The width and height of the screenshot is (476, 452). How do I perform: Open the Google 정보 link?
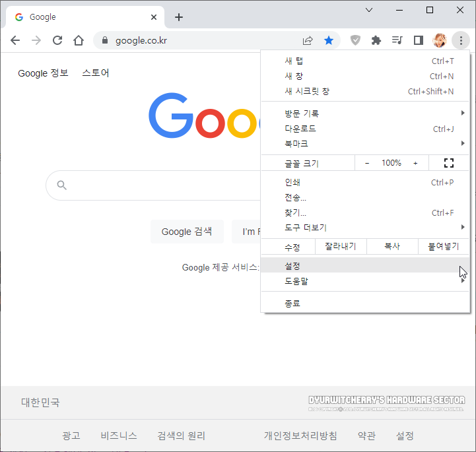43,73
